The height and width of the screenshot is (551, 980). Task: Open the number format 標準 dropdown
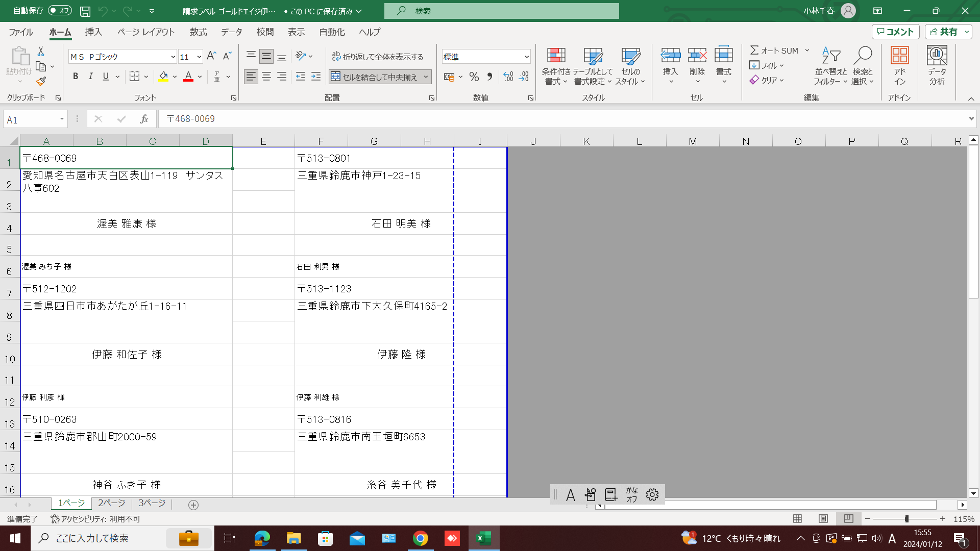click(526, 57)
